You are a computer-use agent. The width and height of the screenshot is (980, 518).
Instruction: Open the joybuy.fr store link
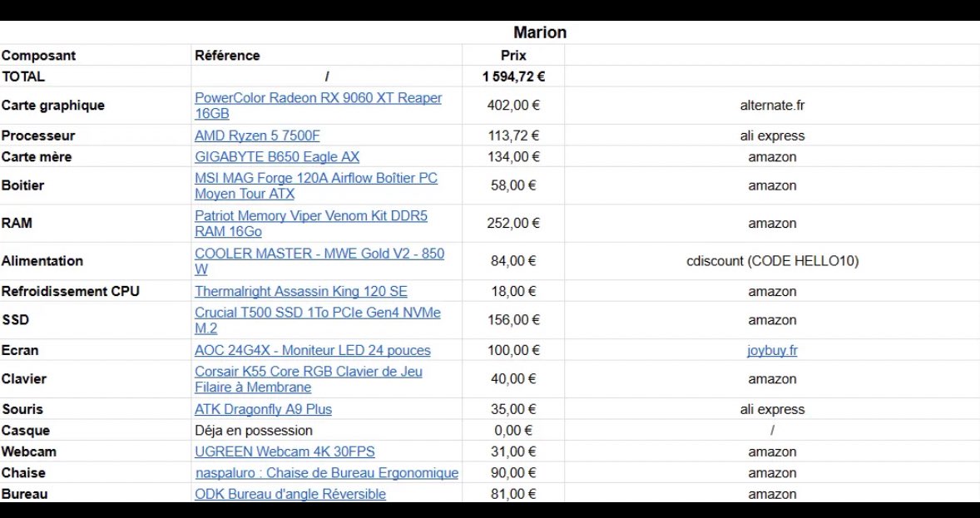coord(772,350)
